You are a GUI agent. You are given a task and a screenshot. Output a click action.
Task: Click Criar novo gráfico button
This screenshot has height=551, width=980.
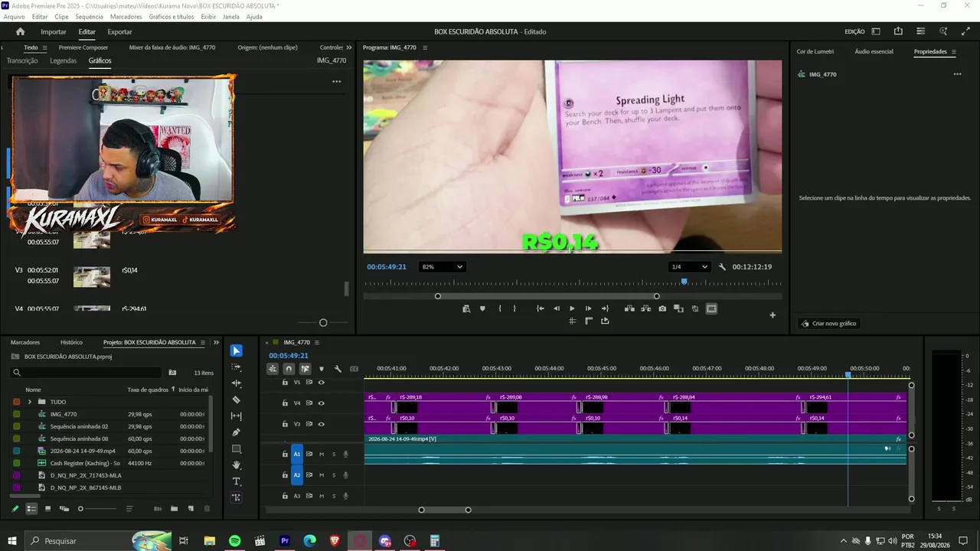(x=828, y=324)
